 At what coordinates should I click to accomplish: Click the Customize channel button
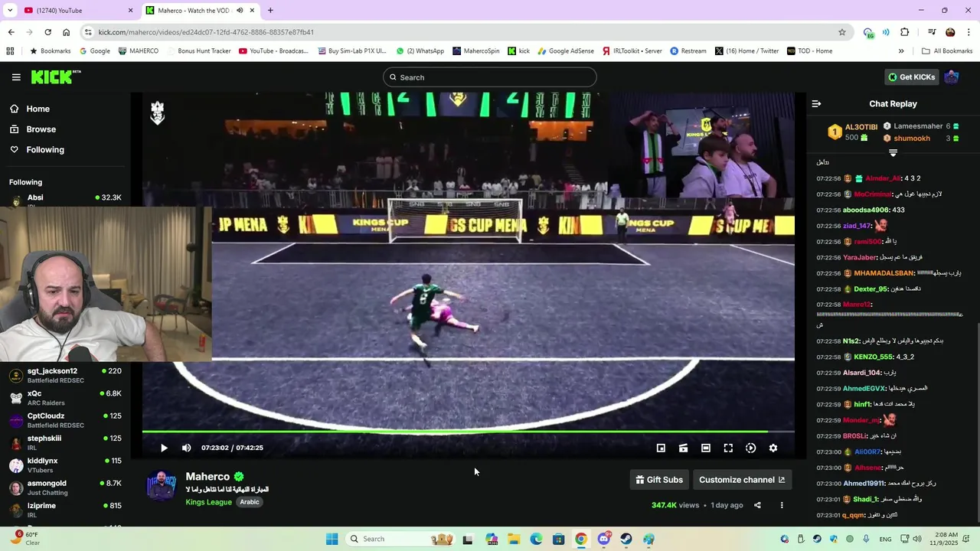742,480
